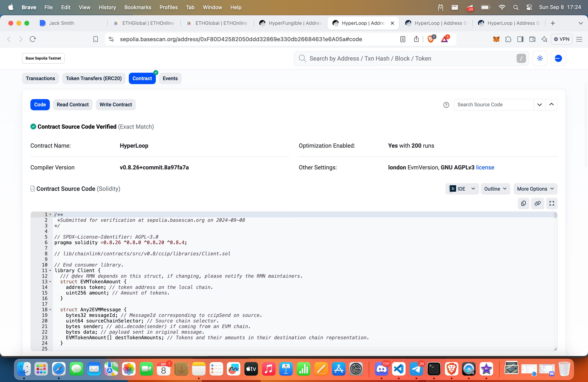Click the source code search help icon

click(446, 105)
